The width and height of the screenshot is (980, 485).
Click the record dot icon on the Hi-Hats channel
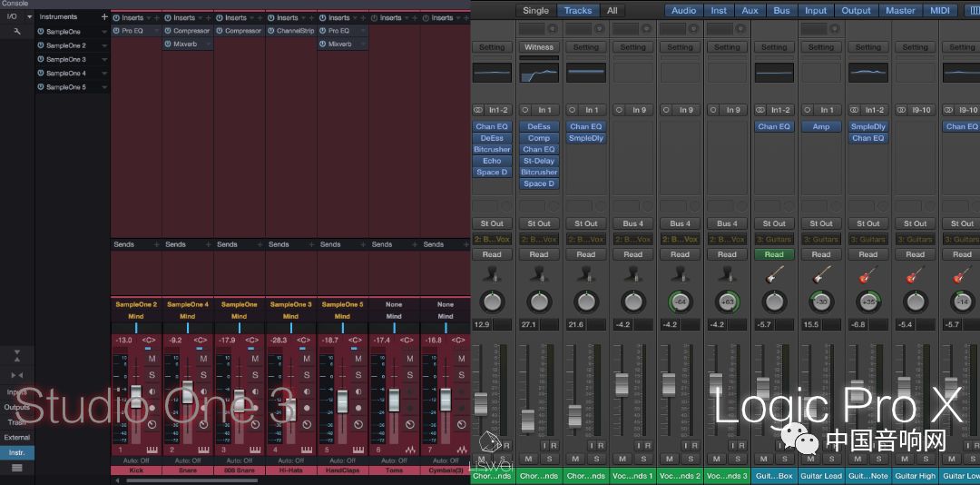pyautogui.click(x=307, y=408)
